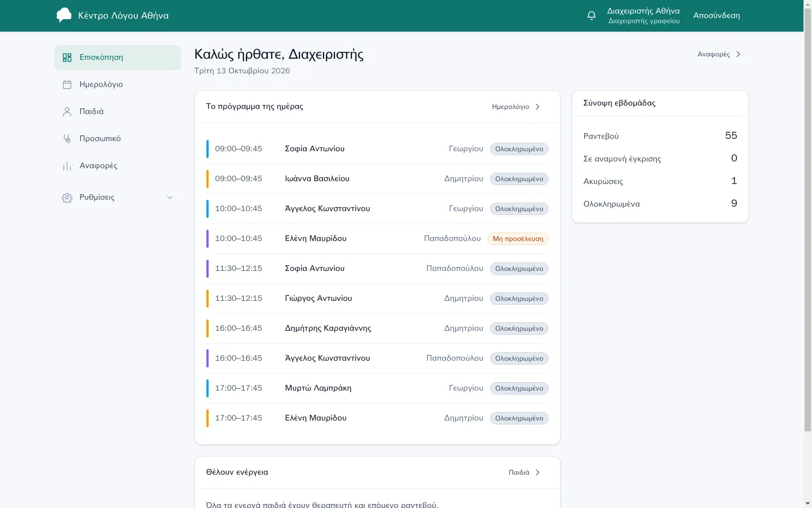Click the Σε αναμονή έγκρισης row
Screen dimensions: 812x508
660,159
